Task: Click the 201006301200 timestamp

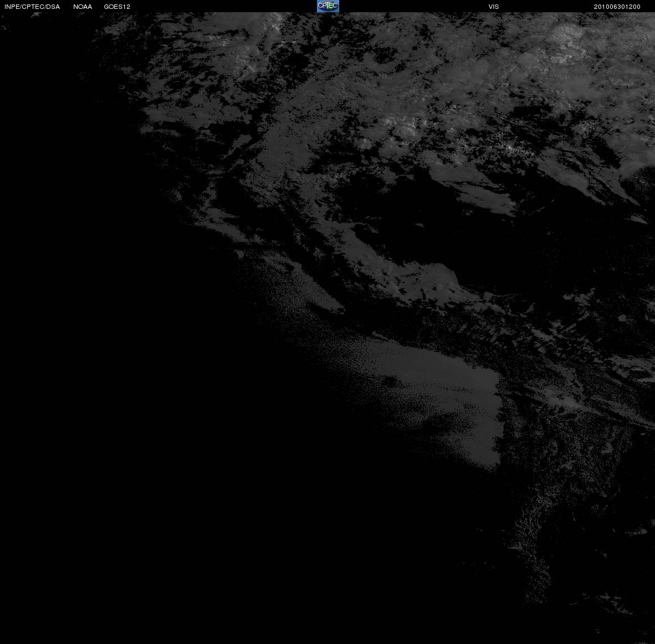Action: 617,7
